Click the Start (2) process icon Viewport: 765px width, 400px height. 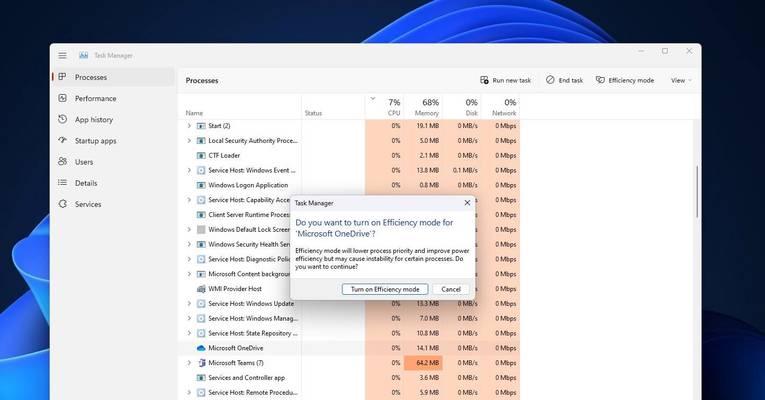tap(201, 126)
